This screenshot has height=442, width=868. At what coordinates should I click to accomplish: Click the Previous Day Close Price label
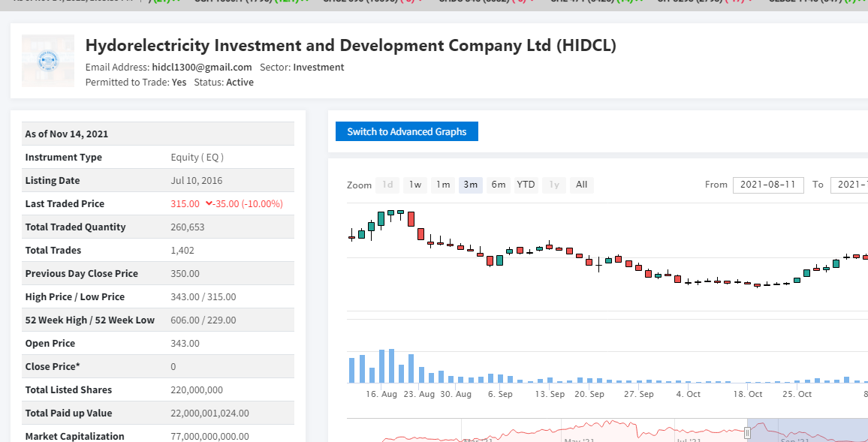pyautogui.click(x=81, y=273)
